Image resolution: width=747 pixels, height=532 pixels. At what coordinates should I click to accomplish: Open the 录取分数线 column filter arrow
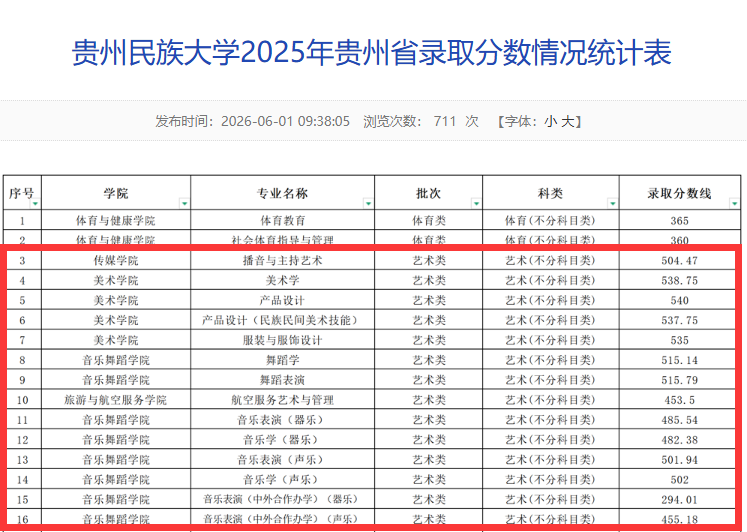pyautogui.click(x=735, y=204)
